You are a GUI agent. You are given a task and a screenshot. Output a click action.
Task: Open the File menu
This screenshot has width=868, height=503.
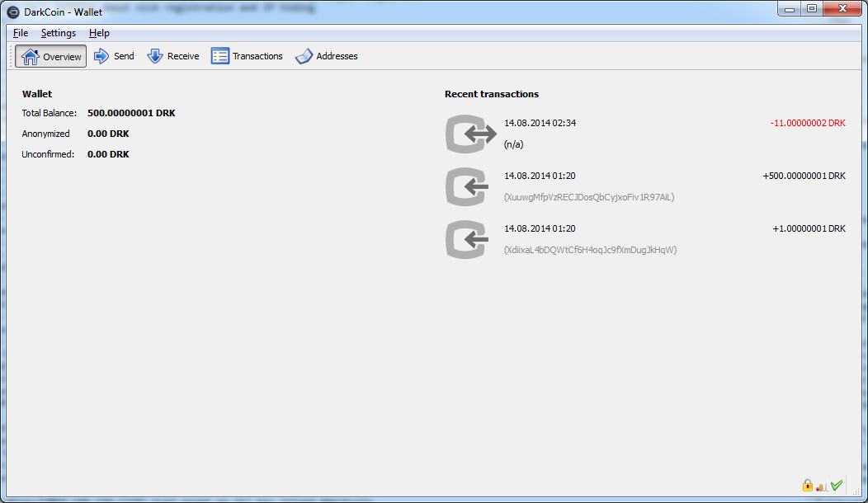[x=21, y=33]
